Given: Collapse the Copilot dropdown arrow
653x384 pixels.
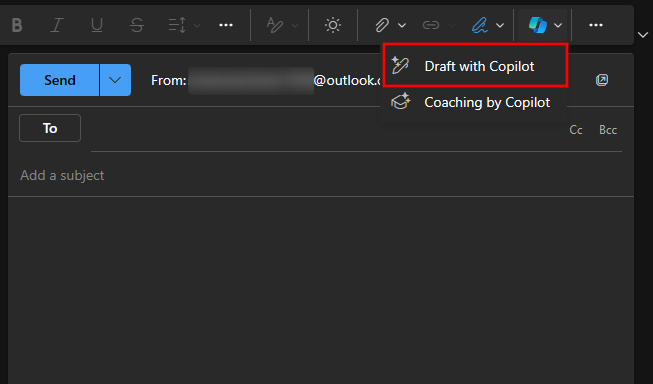Looking at the screenshot, I should 558,25.
